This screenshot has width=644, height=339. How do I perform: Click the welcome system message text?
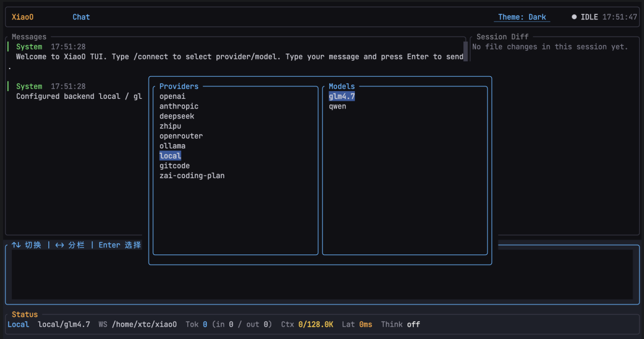click(x=240, y=57)
